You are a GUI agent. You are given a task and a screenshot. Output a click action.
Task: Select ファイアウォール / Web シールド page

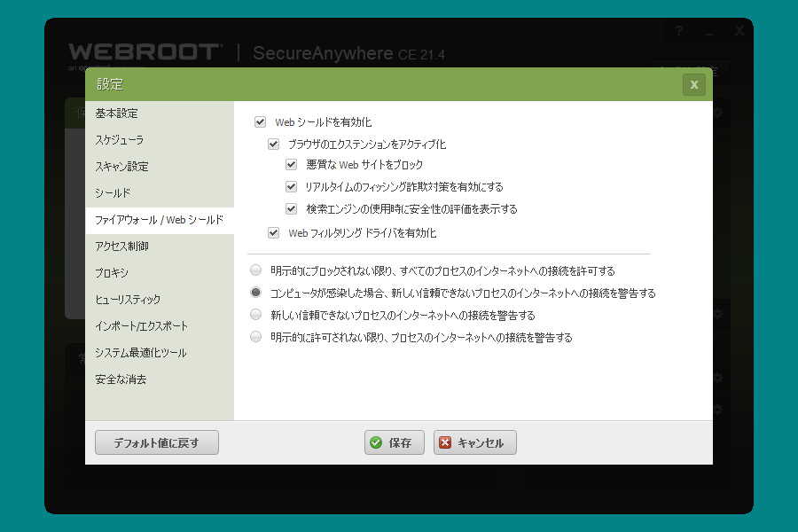point(160,220)
